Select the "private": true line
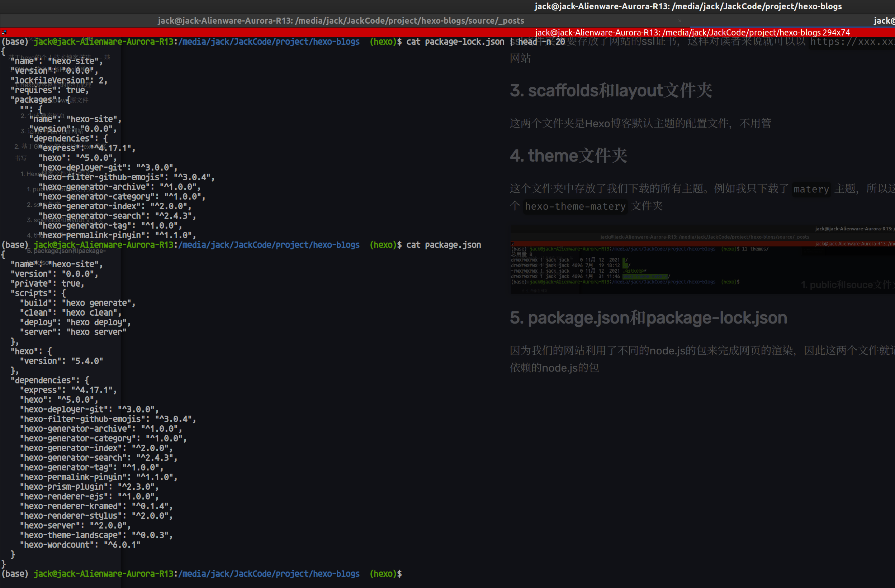 pos(47,284)
